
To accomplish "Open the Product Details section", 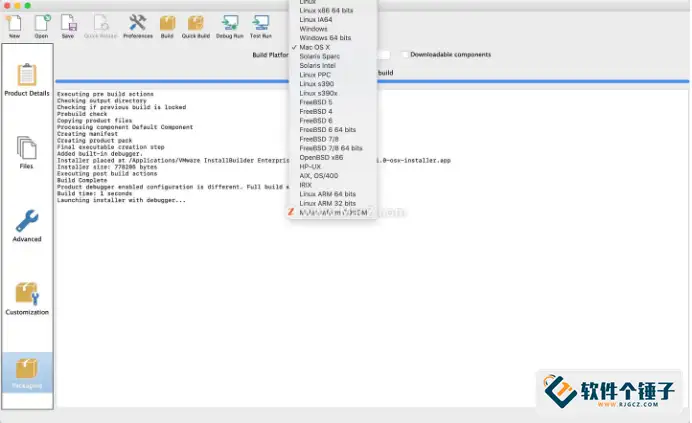I will coord(27,80).
